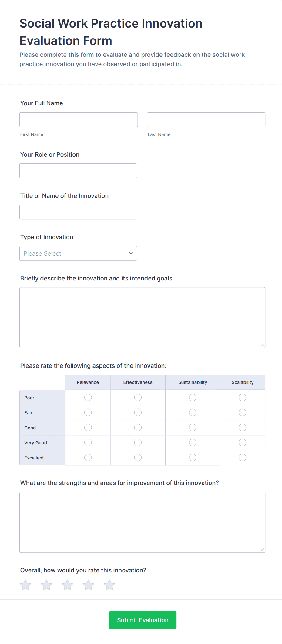Click into the Last Name field
This screenshot has width=282, height=644.
tap(206, 120)
